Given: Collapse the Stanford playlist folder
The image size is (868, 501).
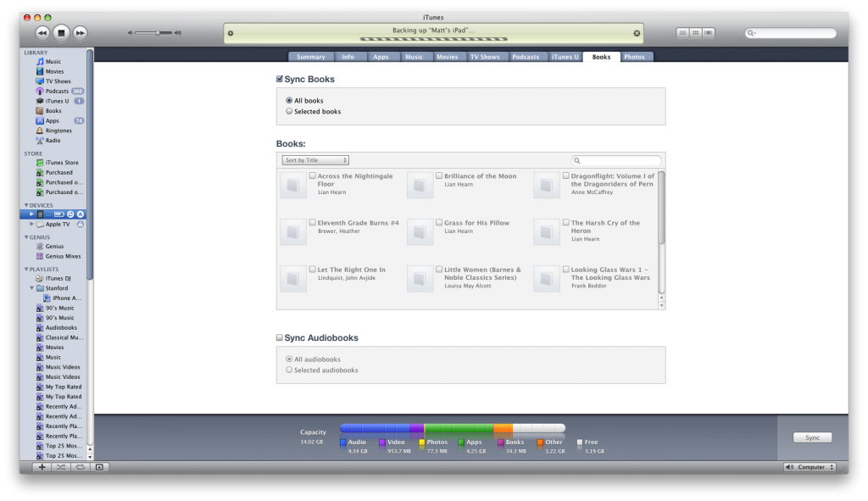Looking at the screenshot, I should coord(31,287).
